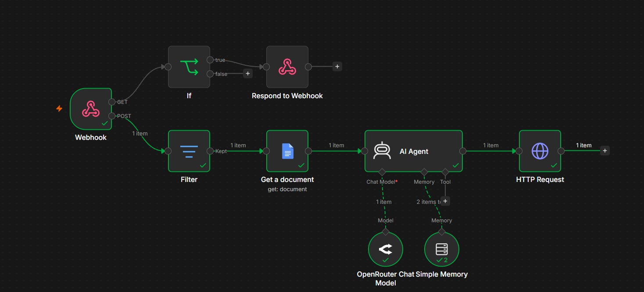Screen dimensions: 644x292
Task: Add node after If false output
Action: (248, 74)
